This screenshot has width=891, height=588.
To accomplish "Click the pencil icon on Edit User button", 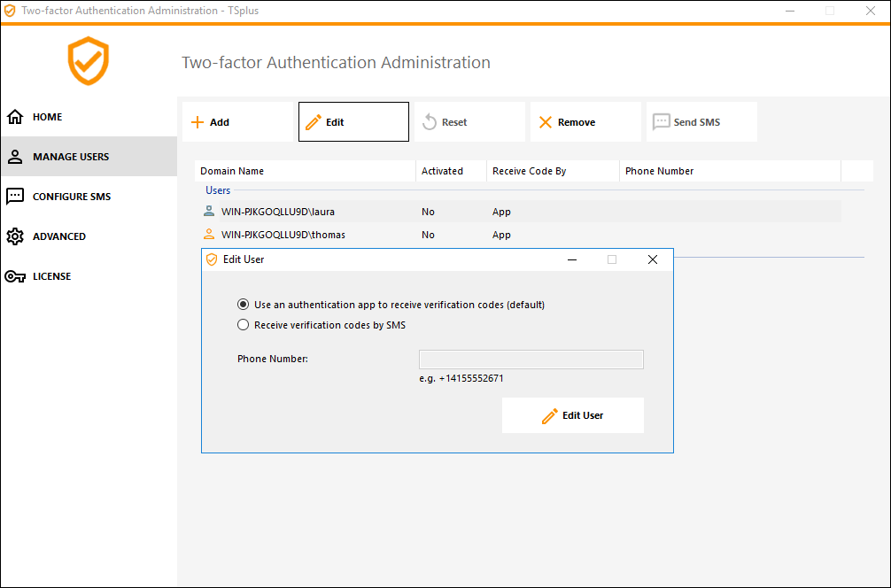I will click(x=549, y=416).
